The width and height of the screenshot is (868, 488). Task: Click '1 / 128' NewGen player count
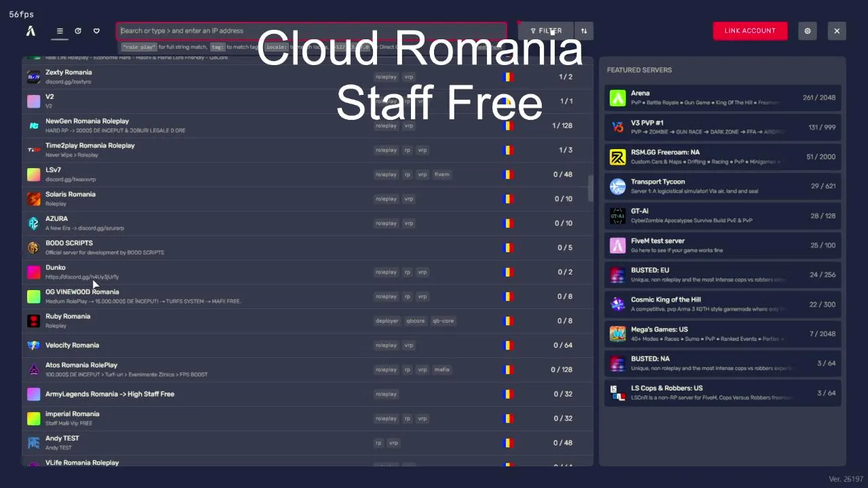coord(562,125)
